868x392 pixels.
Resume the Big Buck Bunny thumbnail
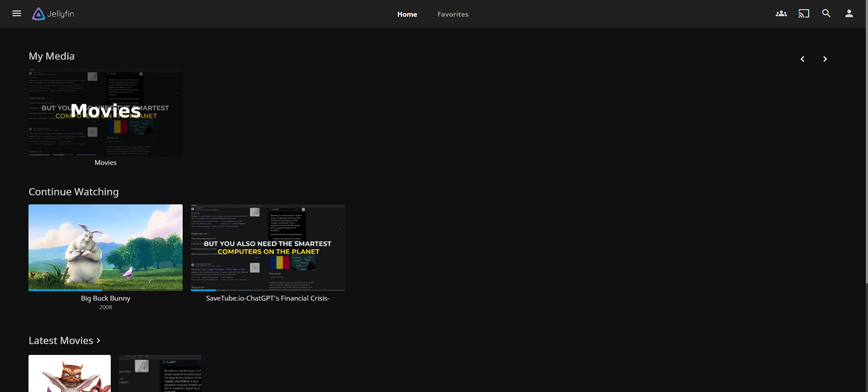point(105,247)
